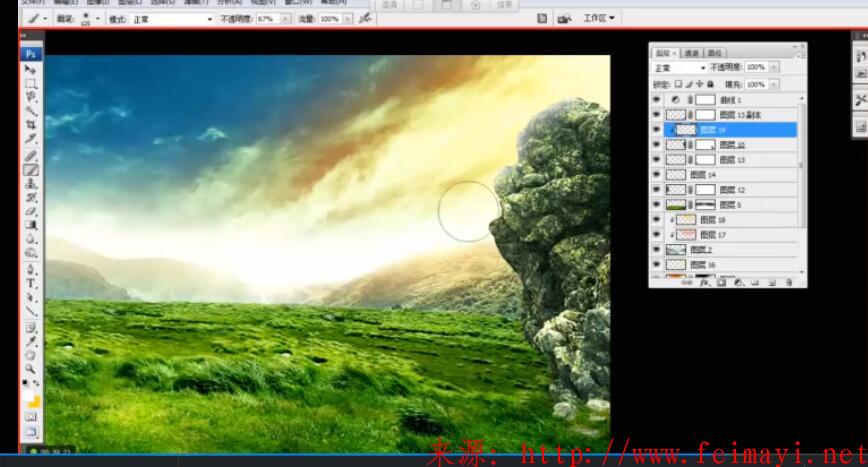Screen dimensions: 868x467
Task: Select the Zoom magnifier tool
Action: click(x=31, y=367)
